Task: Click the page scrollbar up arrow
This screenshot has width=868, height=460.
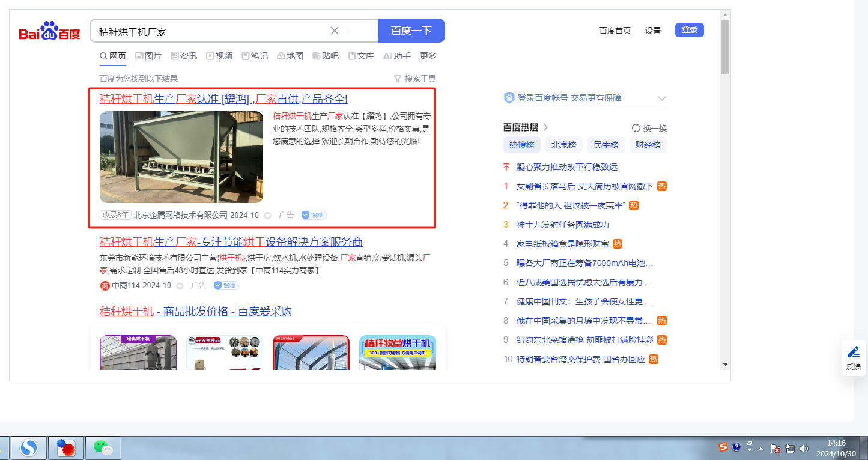Action: coord(726,14)
